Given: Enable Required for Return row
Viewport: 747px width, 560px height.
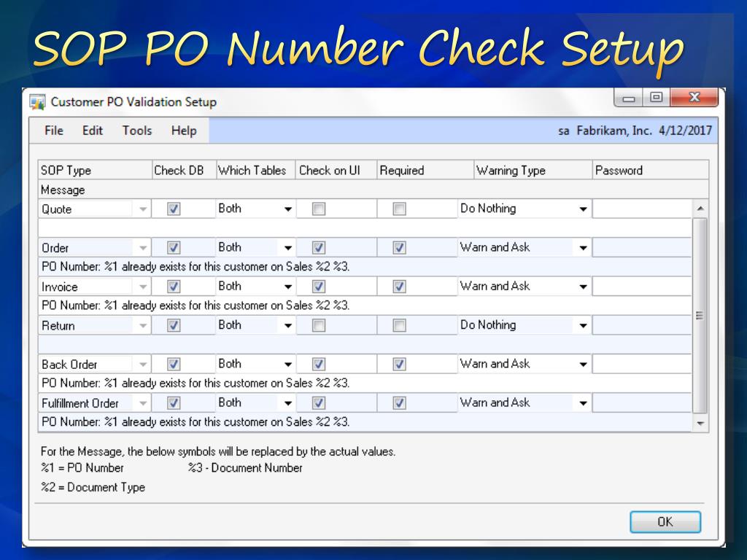Looking at the screenshot, I should pyautogui.click(x=399, y=325).
